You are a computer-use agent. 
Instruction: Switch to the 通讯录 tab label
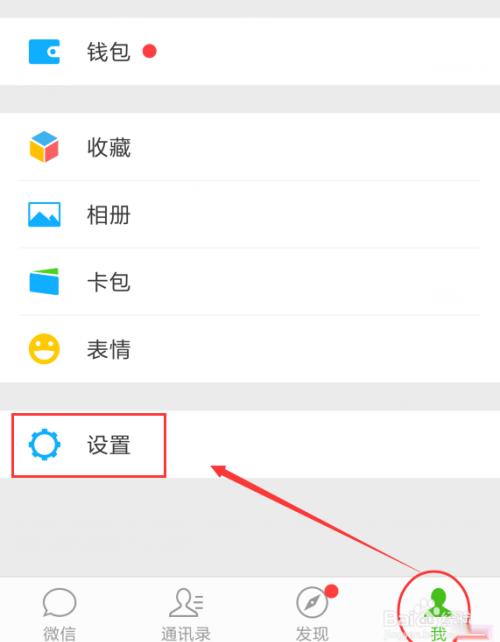click(x=186, y=633)
